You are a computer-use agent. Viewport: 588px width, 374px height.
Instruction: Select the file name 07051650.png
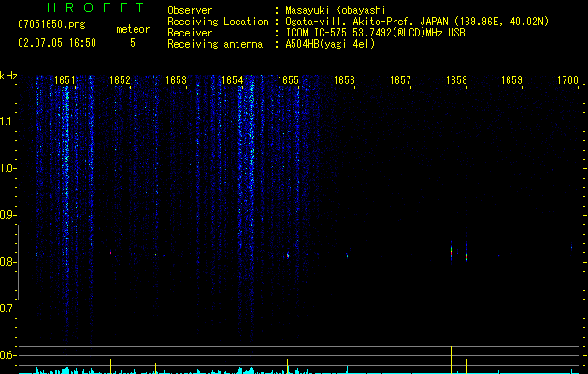pyautogui.click(x=51, y=25)
